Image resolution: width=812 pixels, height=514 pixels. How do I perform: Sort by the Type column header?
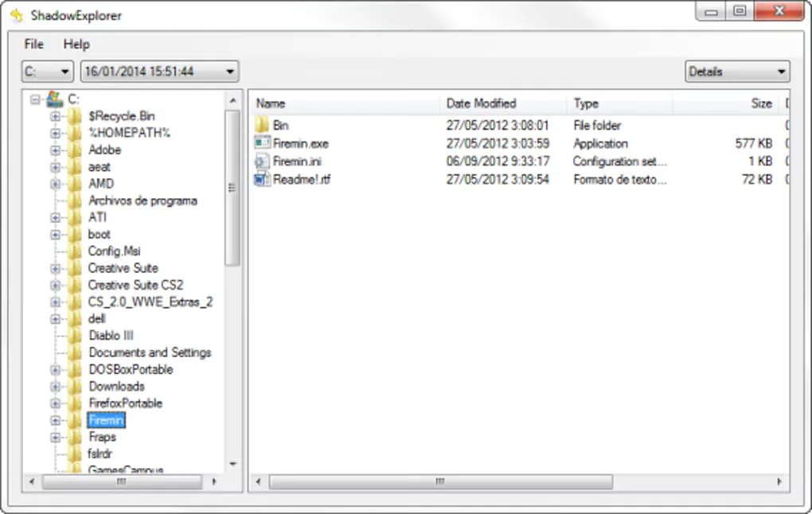pyautogui.click(x=620, y=103)
